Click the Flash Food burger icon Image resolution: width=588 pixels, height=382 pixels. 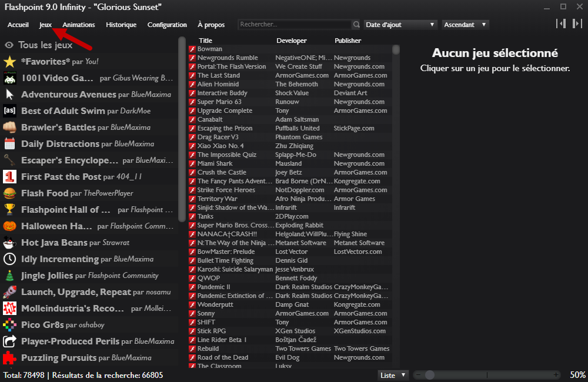[10, 193]
